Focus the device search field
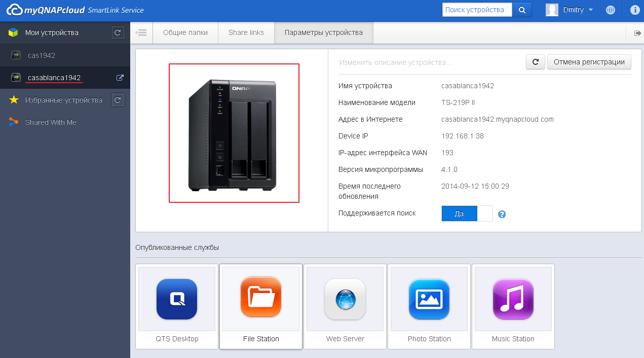This screenshot has width=644, height=358. pos(477,10)
